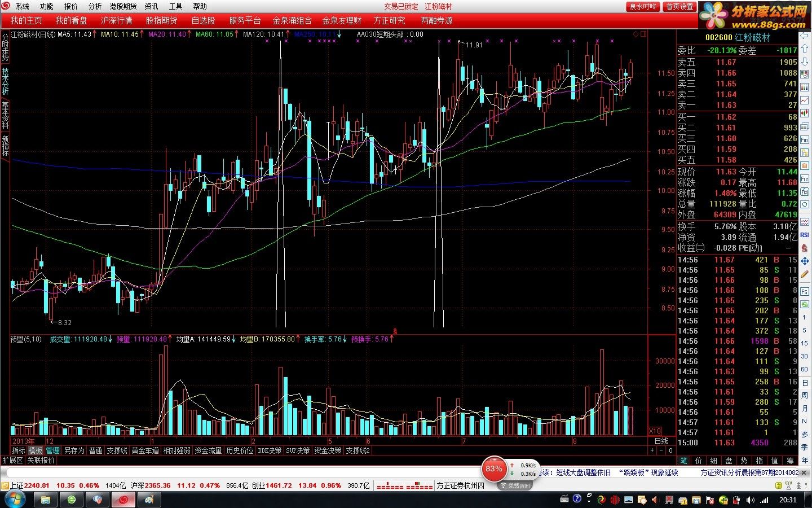Click the volume icon in system tray
The width and height of the screenshot is (812, 508).
(x=750, y=500)
